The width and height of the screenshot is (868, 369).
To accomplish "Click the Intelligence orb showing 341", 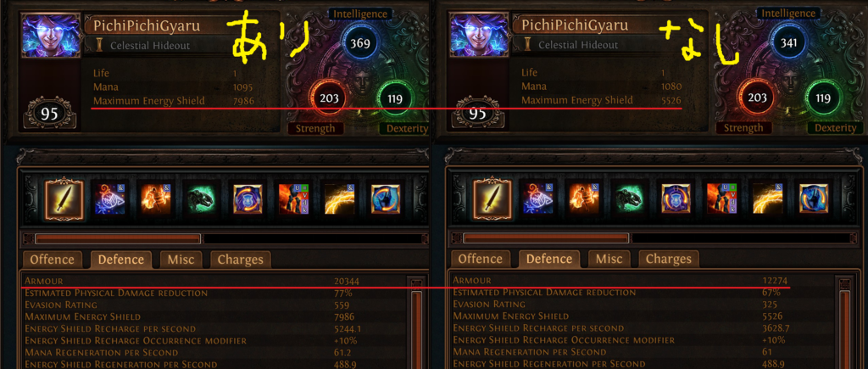I will [x=787, y=42].
